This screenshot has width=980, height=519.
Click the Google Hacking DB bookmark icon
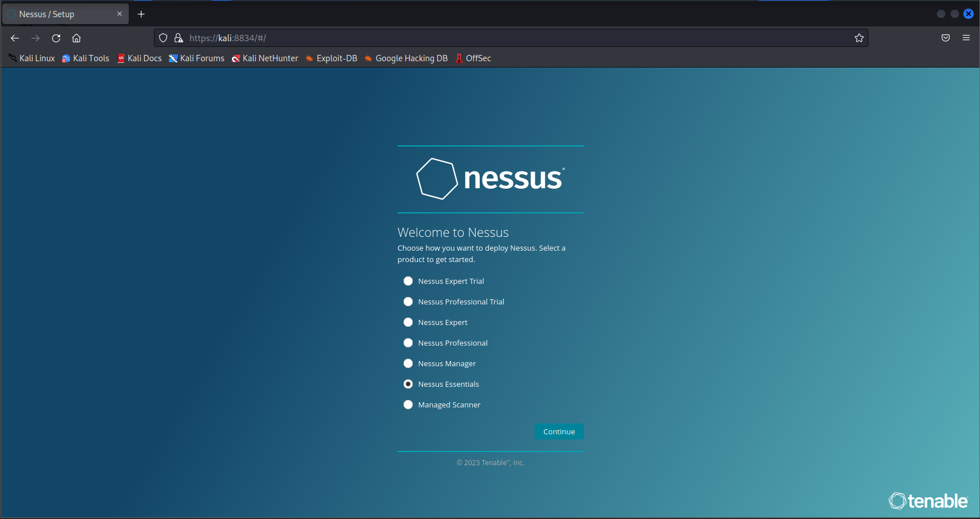coord(368,58)
